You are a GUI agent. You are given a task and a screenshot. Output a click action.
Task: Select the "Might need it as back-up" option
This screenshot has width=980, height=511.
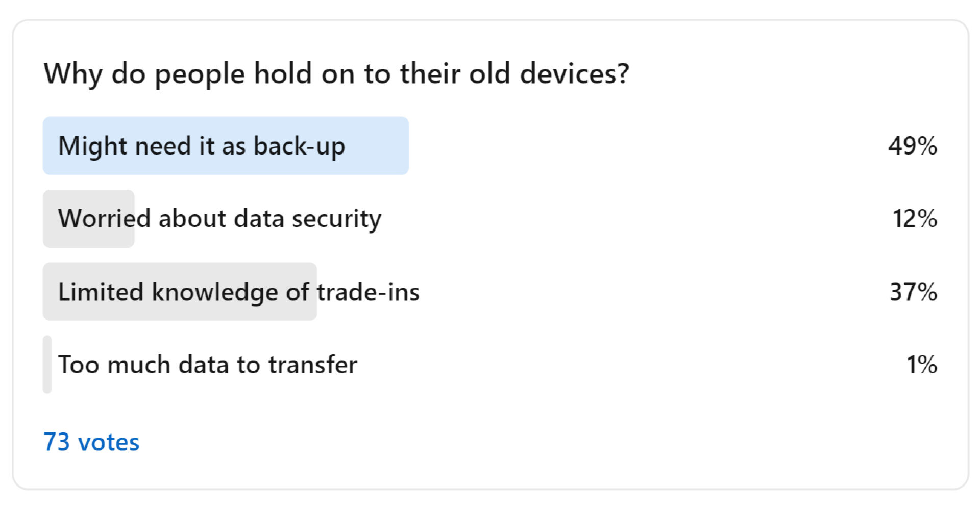pos(202,146)
